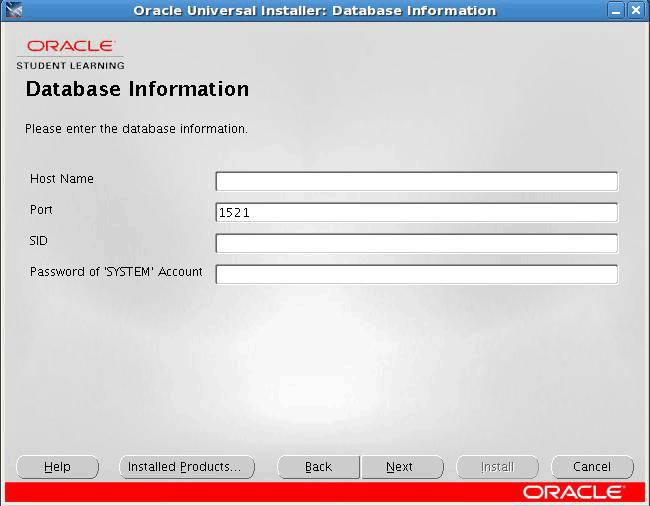Click the SID label
This screenshot has height=506, width=650.
(39, 241)
